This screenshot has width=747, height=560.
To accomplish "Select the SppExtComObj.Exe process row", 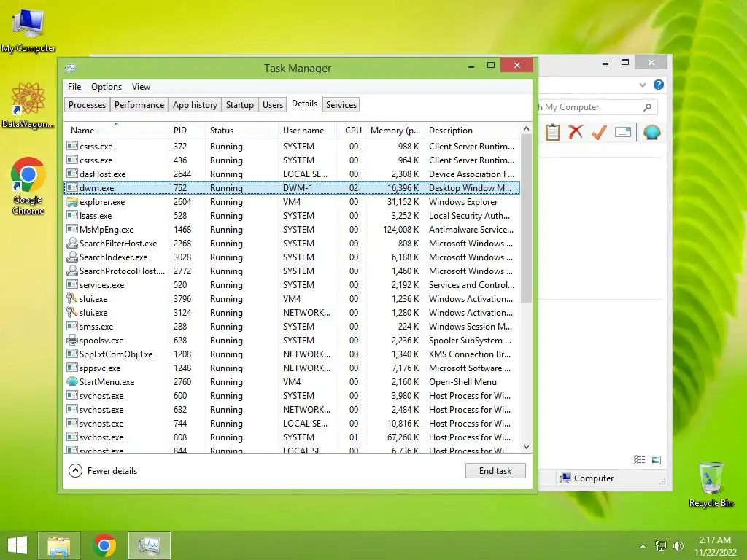I will 292,354.
